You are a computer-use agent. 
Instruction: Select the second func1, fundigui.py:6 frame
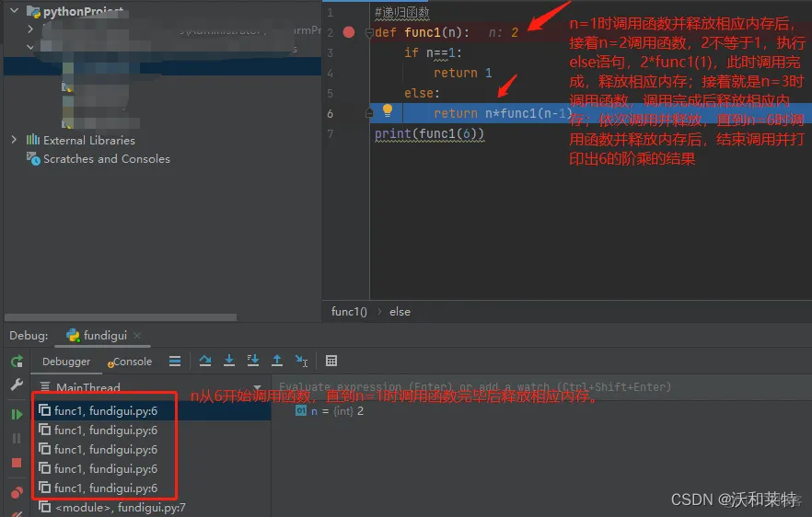click(x=151, y=430)
